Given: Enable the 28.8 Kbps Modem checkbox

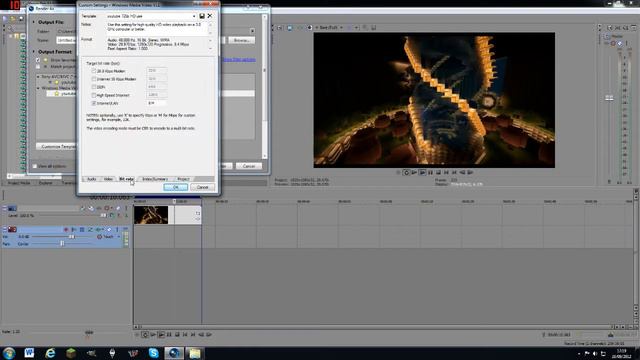Looking at the screenshot, I should (94, 71).
